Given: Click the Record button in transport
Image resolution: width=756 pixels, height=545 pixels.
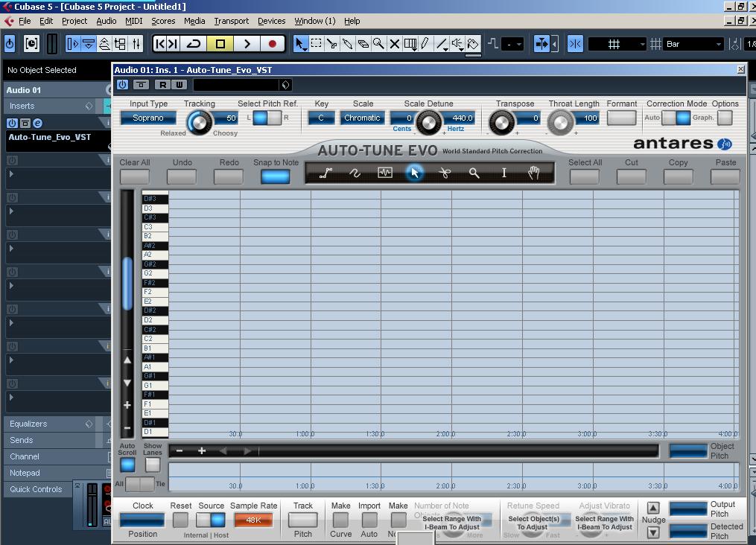Looking at the screenshot, I should [x=273, y=44].
